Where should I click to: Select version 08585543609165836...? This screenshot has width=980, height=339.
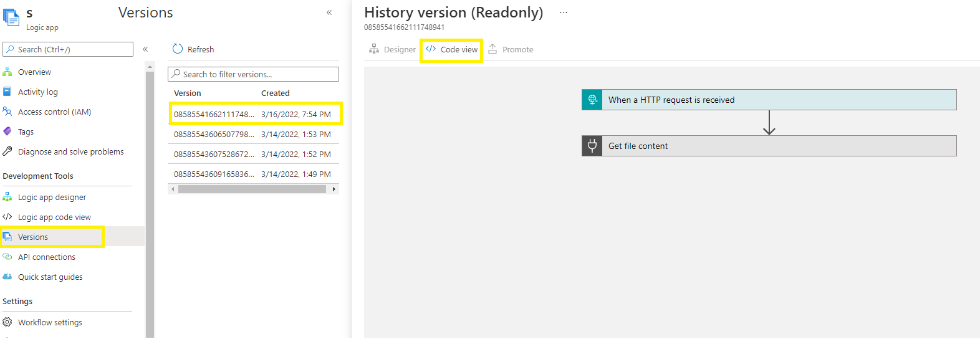pyautogui.click(x=214, y=174)
